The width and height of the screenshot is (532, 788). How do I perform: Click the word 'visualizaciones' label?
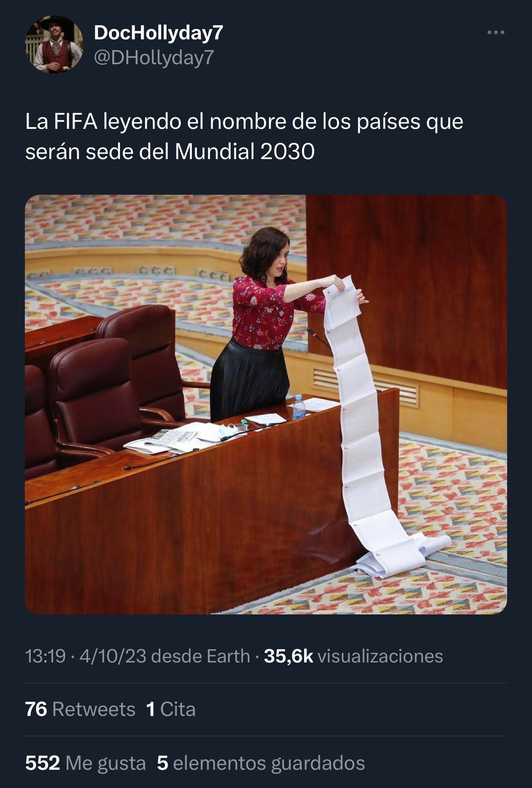click(x=380, y=656)
